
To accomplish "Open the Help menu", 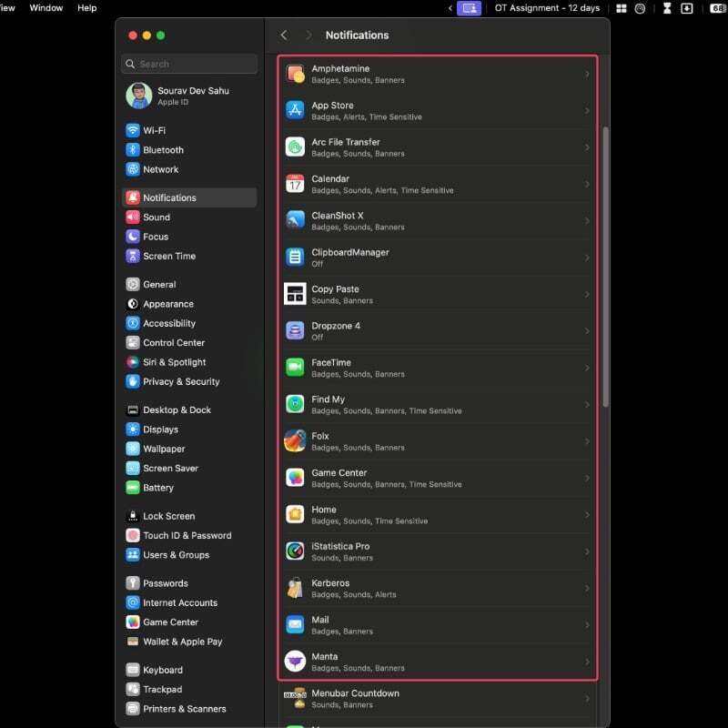I will point(86,8).
